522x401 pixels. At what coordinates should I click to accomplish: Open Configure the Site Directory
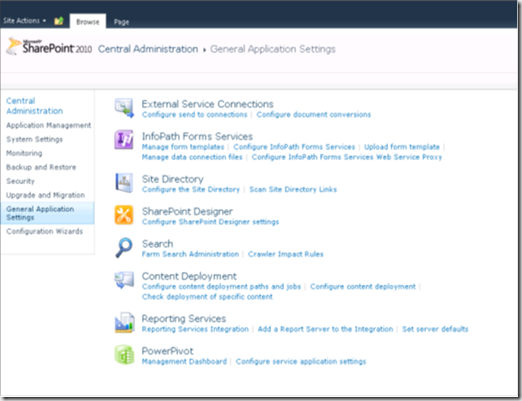191,189
